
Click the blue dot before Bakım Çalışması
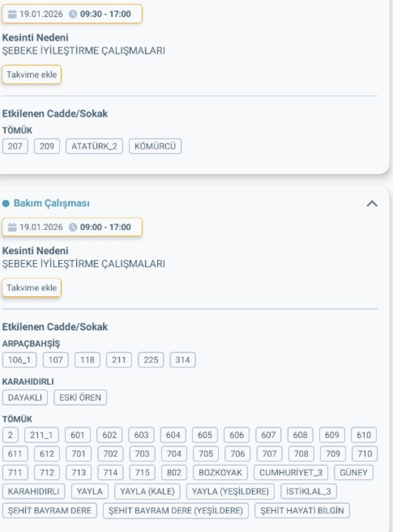pyautogui.click(x=6, y=203)
